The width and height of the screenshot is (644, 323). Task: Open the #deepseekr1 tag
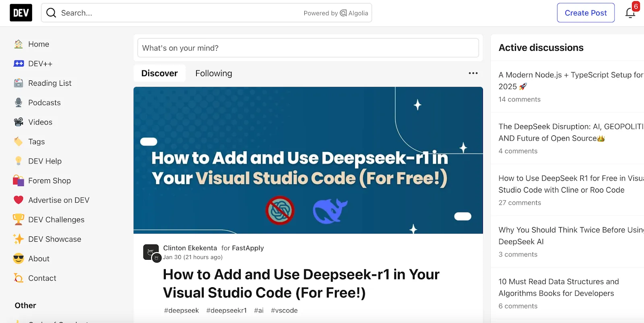click(x=227, y=311)
